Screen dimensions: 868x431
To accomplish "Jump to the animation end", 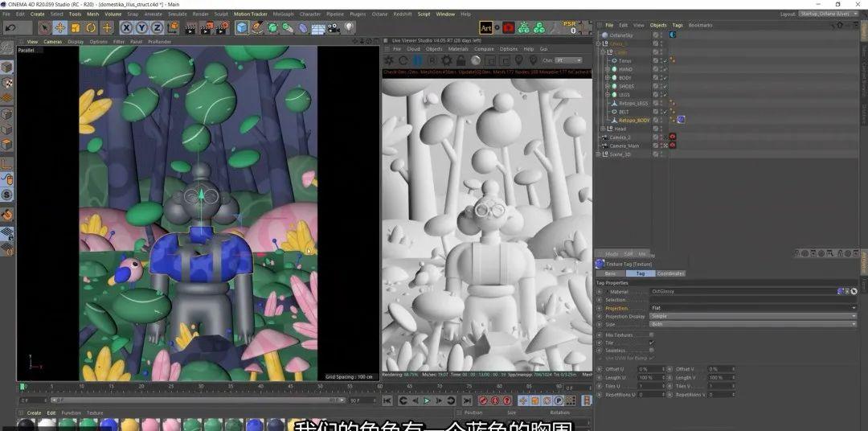I will click(466, 400).
